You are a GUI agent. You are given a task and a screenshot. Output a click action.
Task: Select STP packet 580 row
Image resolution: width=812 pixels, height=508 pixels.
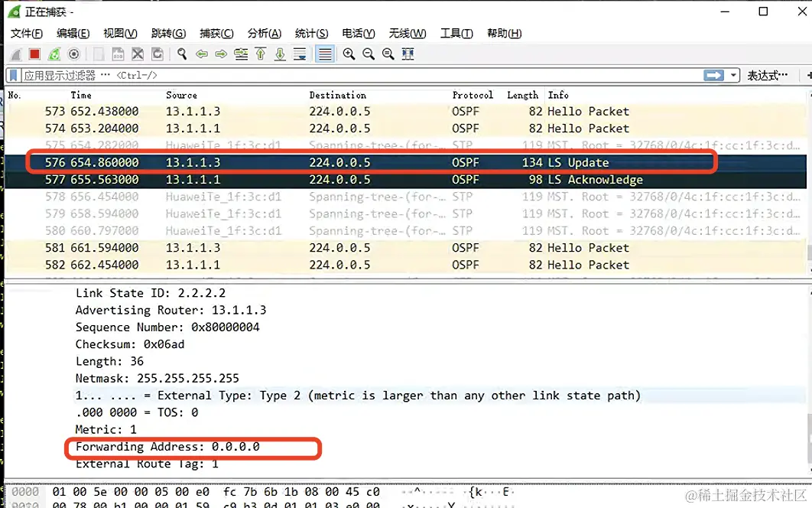(x=405, y=231)
